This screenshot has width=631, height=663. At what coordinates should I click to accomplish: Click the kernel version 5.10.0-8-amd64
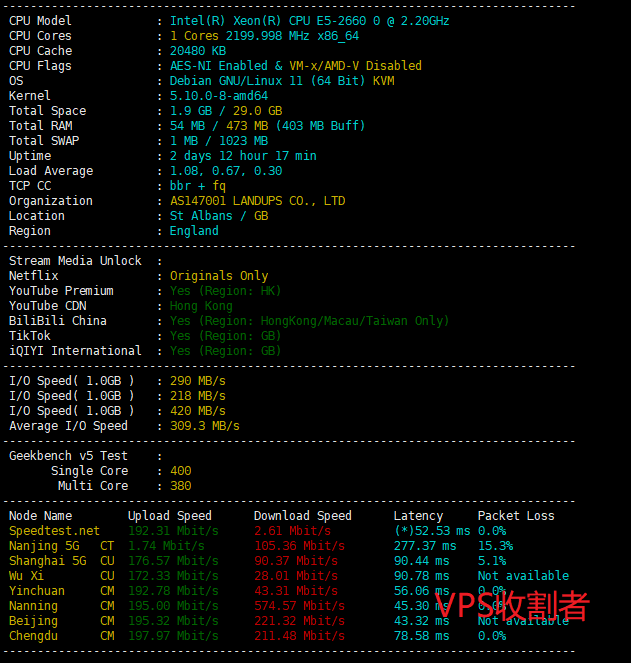tap(218, 96)
